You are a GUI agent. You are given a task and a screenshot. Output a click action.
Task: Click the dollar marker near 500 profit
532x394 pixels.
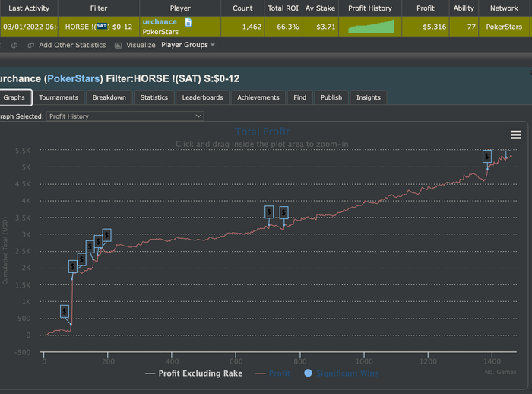[65, 311]
